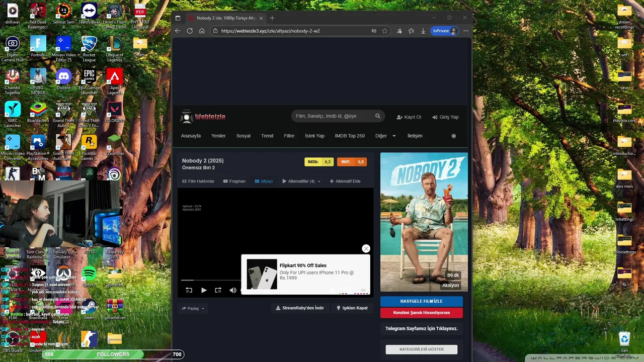The height and width of the screenshot is (362, 644).
Task: Open the Edge favorites list icon
Action: coord(411,31)
